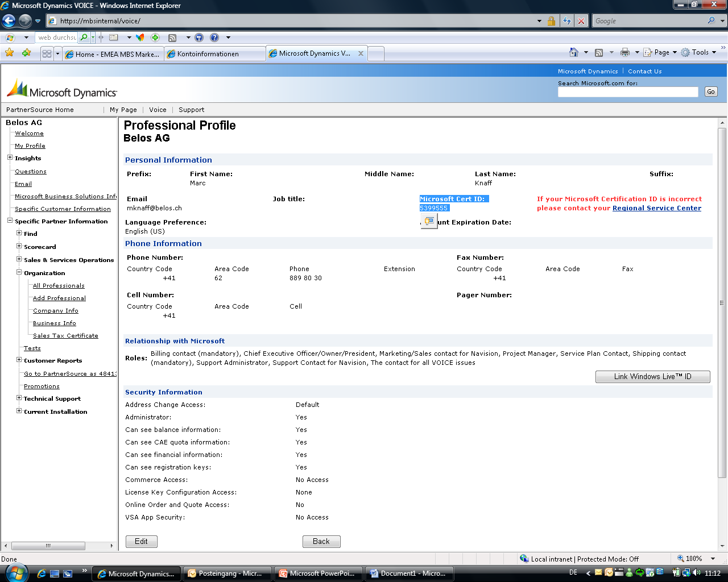Collapse the Specific Partner Information node
The width and height of the screenshot is (728, 582).
(x=10, y=221)
